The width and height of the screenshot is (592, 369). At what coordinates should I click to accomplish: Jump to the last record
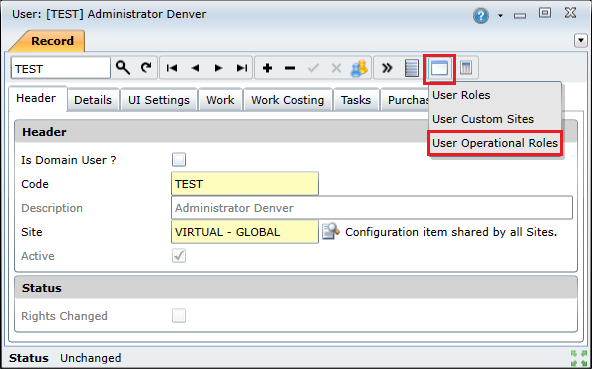(x=242, y=68)
